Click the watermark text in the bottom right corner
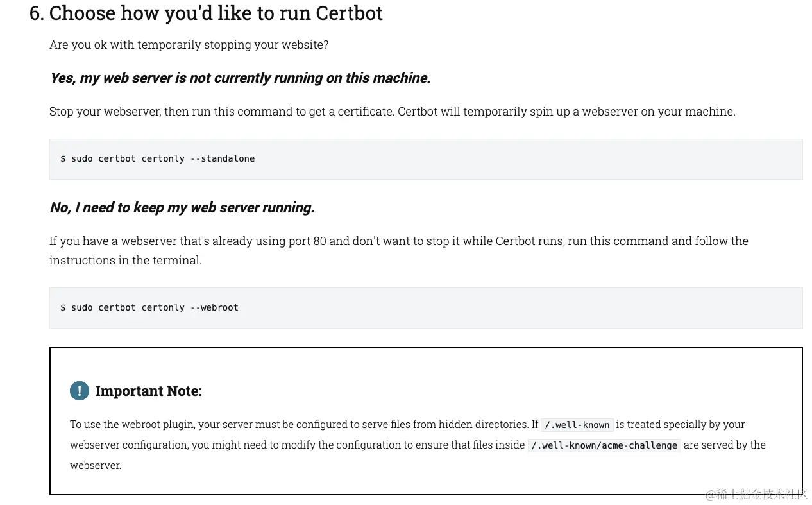The height and width of the screenshot is (505, 812). tap(756, 494)
